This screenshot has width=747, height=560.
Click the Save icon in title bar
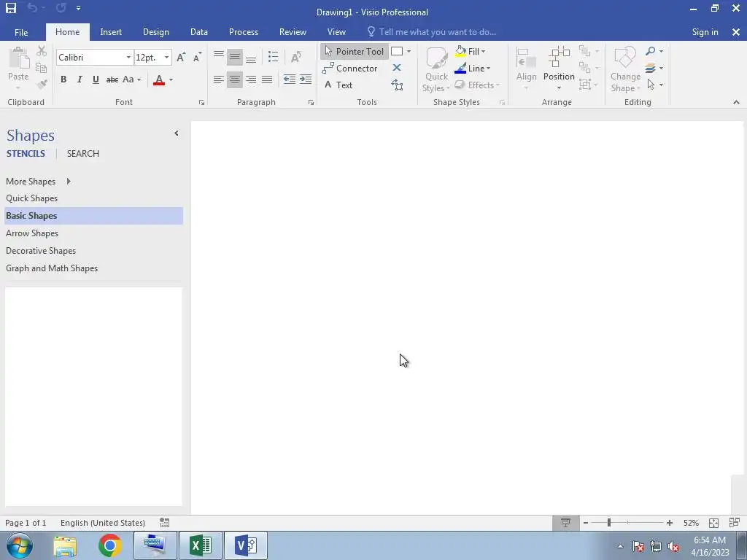pos(10,8)
